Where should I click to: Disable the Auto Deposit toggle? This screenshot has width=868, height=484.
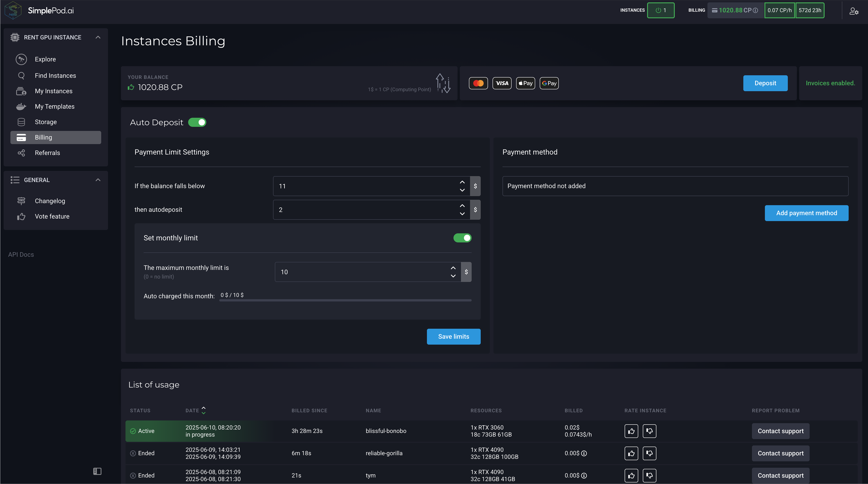[197, 122]
